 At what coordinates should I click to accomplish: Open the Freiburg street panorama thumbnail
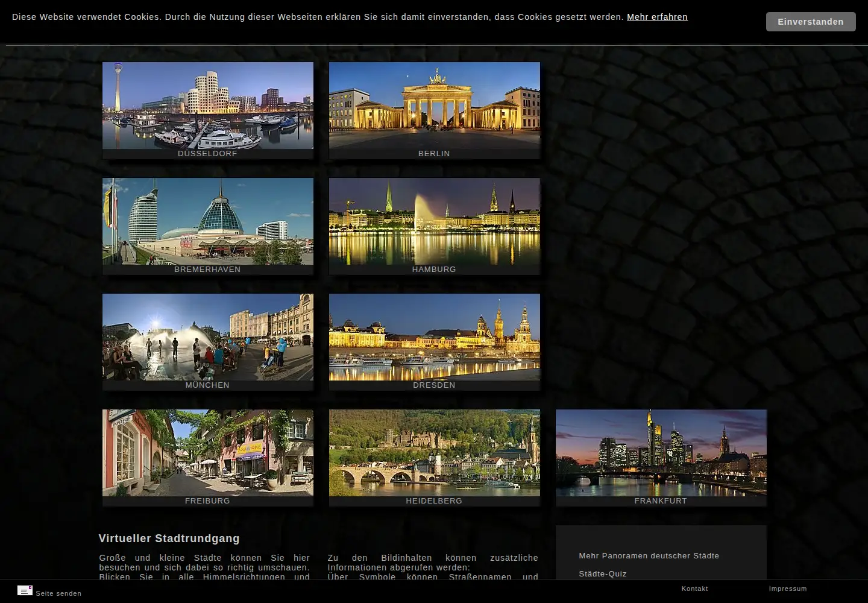pos(208,453)
